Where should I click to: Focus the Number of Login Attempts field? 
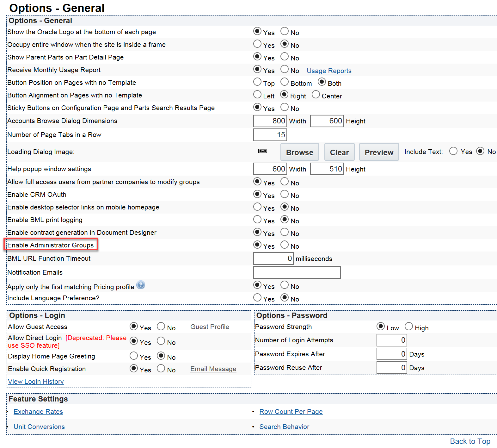tap(391, 340)
